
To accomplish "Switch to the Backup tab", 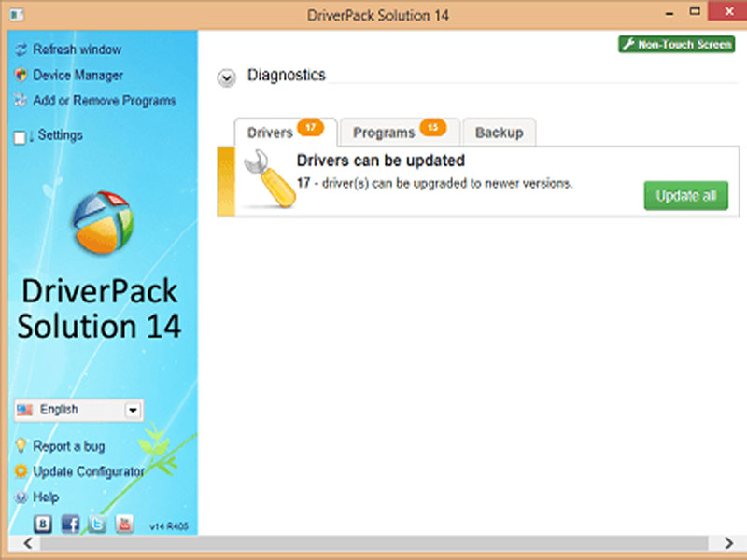I will (500, 133).
